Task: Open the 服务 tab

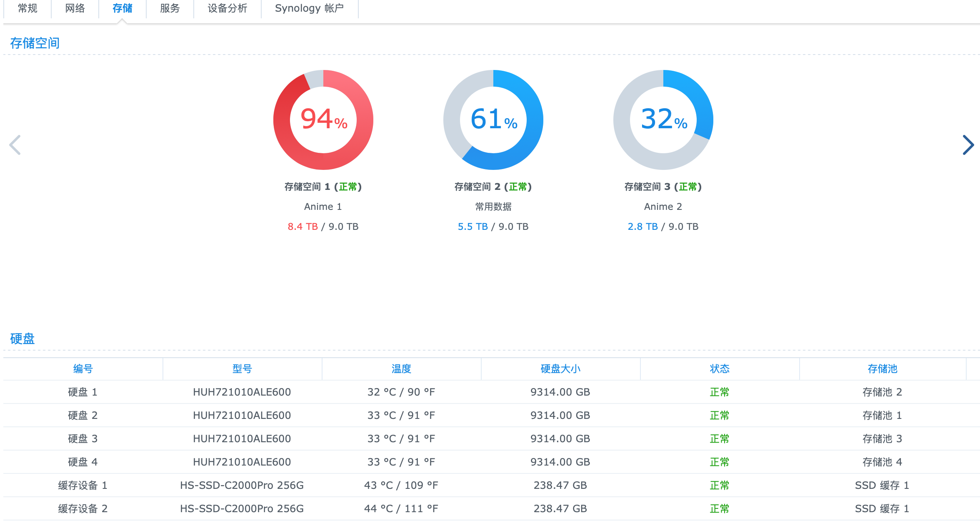Action: click(x=170, y=8)
